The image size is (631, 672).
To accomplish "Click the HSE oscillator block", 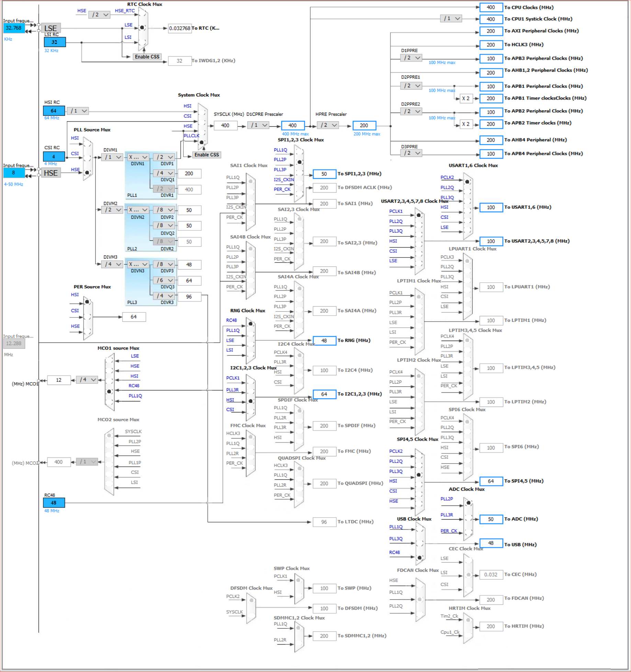I will tap(50, 173).
